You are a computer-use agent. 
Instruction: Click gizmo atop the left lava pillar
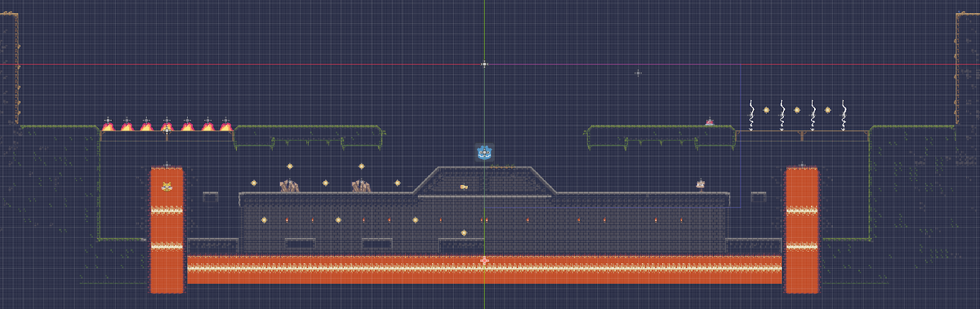coord(167,165)
